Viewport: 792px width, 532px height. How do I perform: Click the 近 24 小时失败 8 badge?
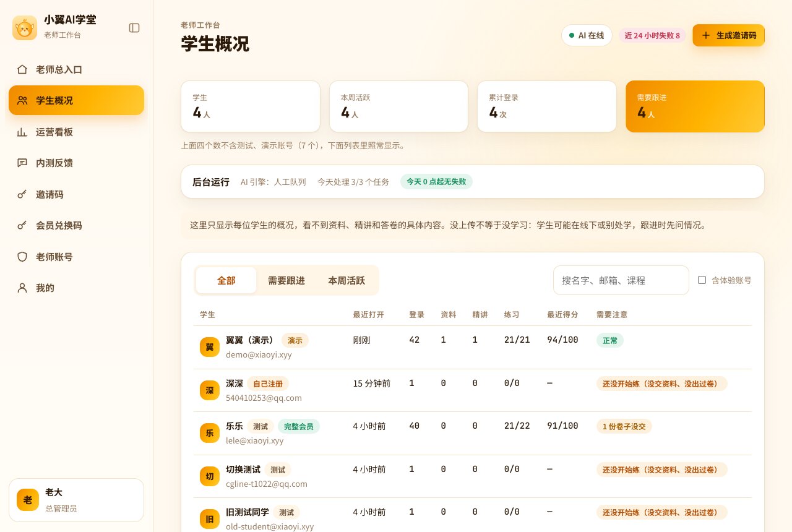tap(652, 35)
